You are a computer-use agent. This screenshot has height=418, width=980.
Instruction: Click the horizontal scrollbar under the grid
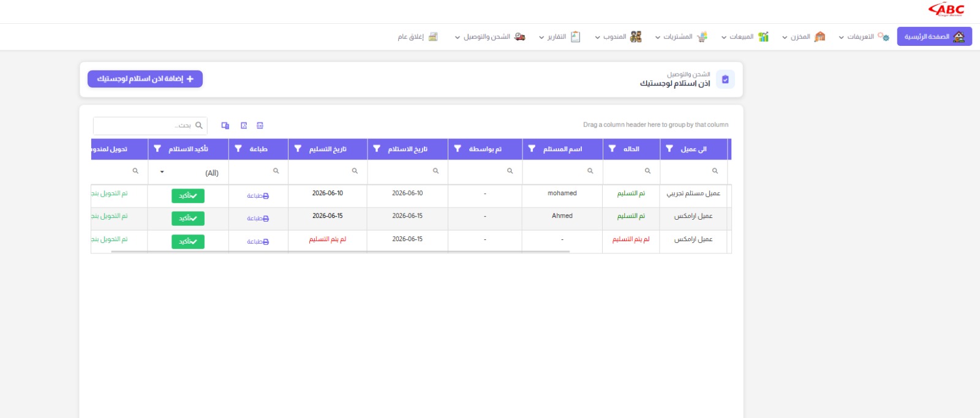(340, 252)
